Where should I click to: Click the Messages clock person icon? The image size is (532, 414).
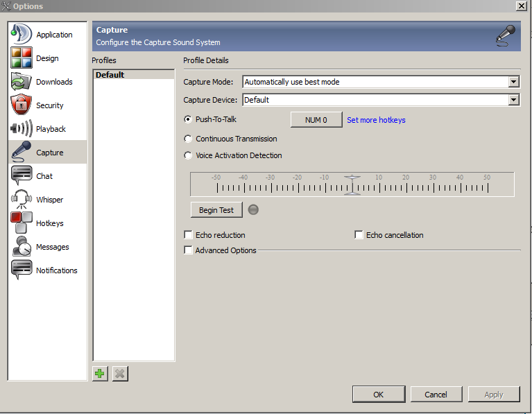pos(22,246)
